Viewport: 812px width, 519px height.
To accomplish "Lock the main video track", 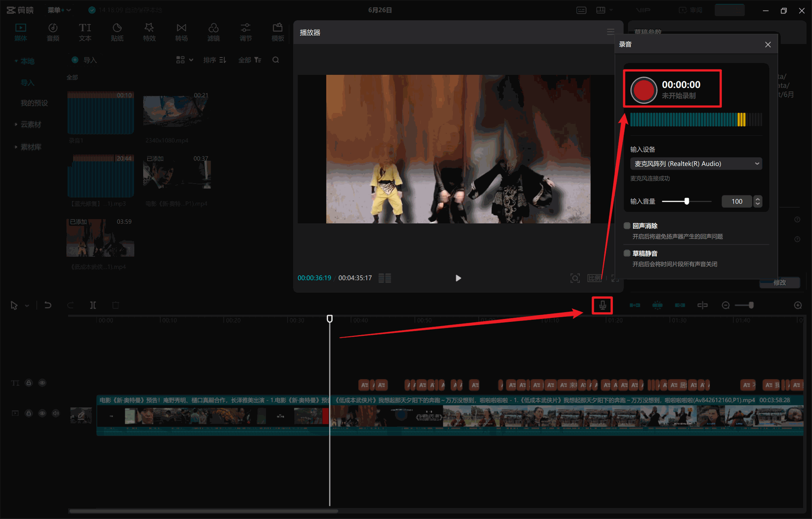I will [x=29, y=413].
